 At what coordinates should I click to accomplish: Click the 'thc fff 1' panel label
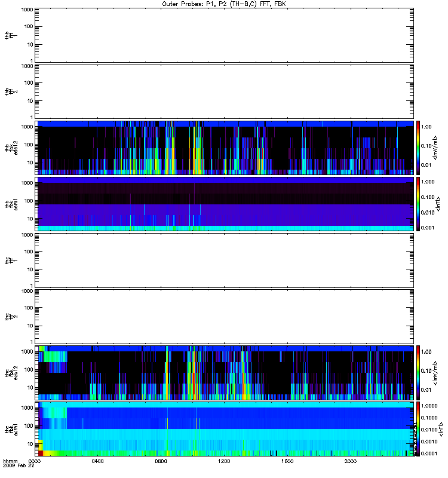click(x=11, y=261)
